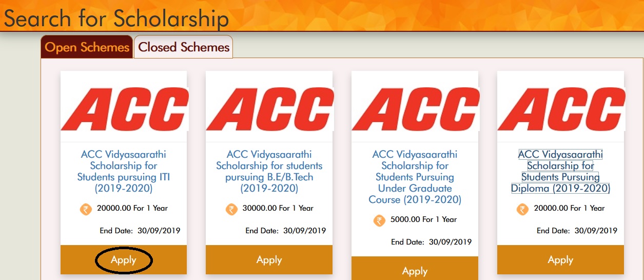The width and height of the screenshot is (644, 280).
Task: Open Under Graduate Course scholarship title link
Action: coord(415,177)
